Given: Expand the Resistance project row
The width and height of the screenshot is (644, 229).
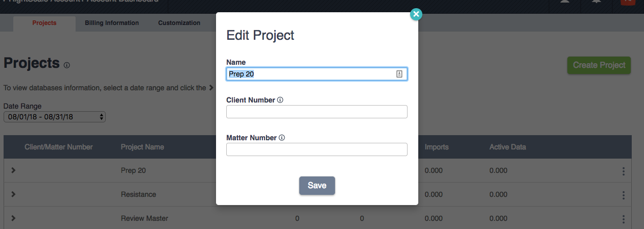Looking at the screenshot, I should tap(13, 194).
